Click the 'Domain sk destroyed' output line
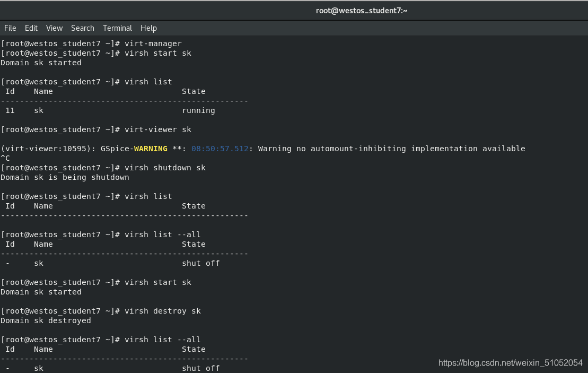This screenshot has height=373, width=588. (46, 320)
